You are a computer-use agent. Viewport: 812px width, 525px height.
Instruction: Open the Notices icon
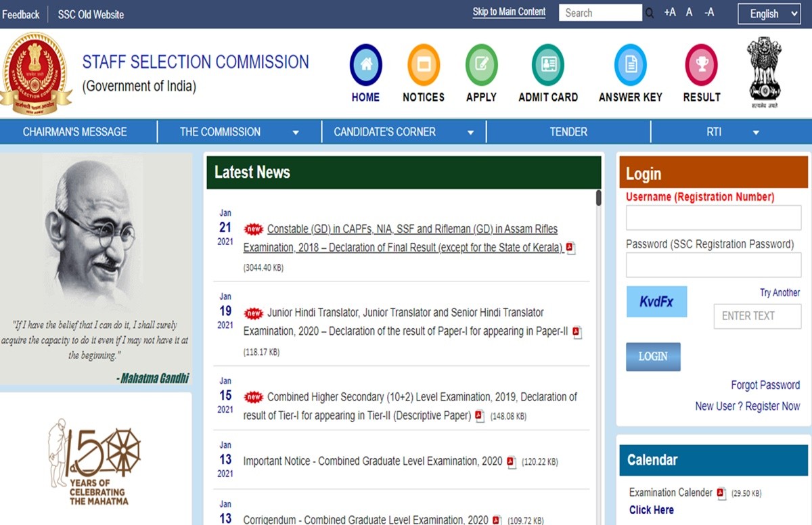pos(424,65)
